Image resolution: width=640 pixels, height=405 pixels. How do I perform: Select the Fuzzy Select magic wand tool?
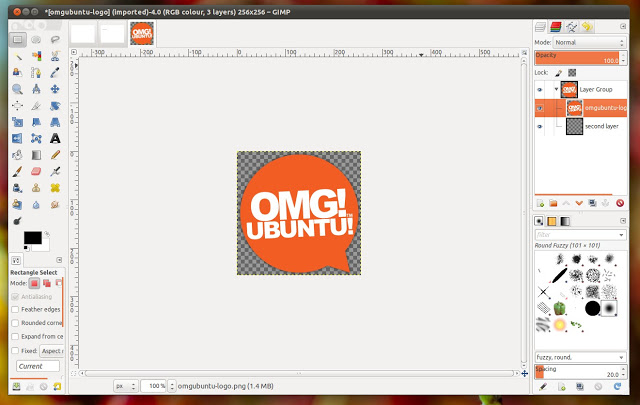18,56
